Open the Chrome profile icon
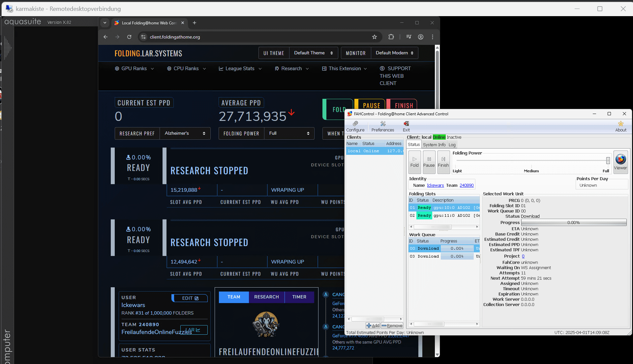 click(421, 37)
